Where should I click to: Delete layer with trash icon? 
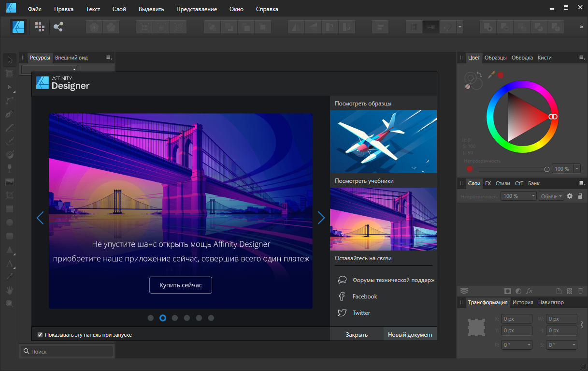(x=581, y=291)
